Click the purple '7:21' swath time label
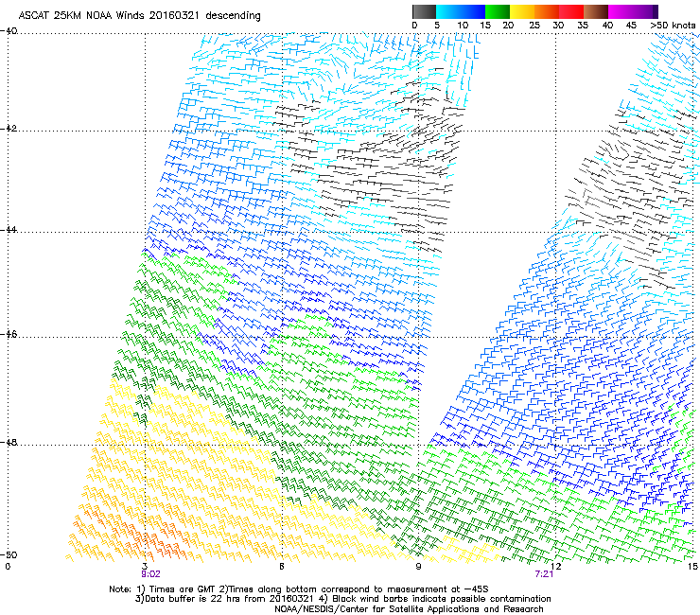The image size is (700, 615). point(544,574)
